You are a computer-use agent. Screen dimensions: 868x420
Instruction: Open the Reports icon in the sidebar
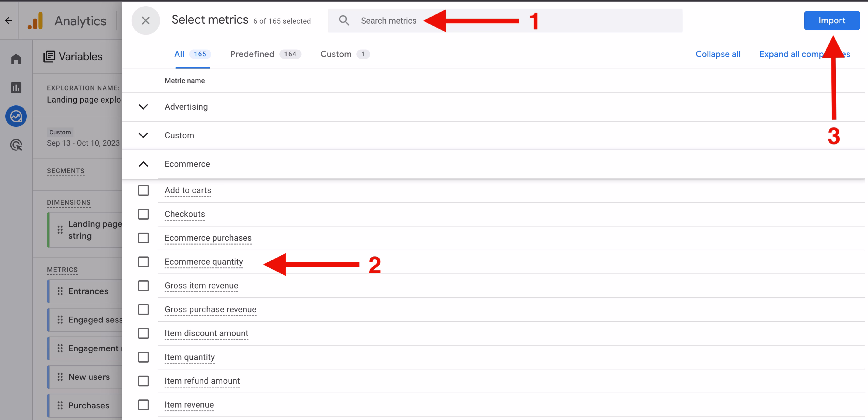[x=16, y=88]
